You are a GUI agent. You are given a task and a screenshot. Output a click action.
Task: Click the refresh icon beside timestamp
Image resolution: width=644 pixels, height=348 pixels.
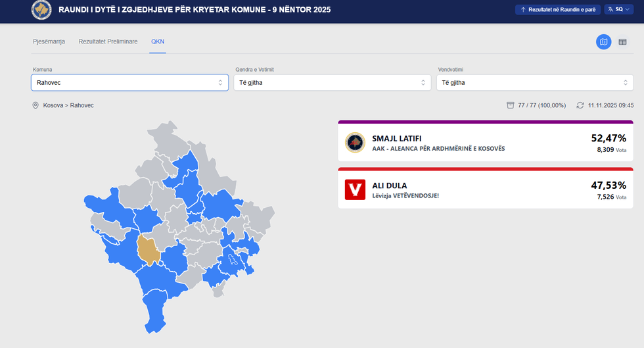coord(580,105)
